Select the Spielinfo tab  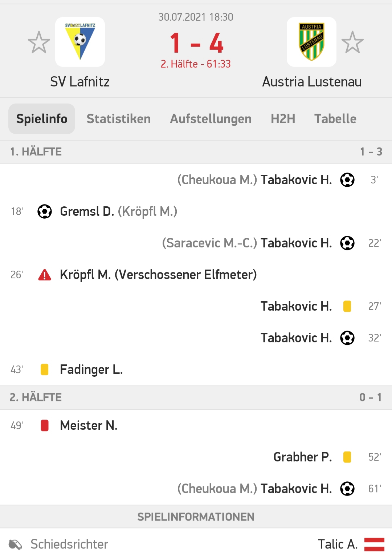pyautogui.click(x=42, y=119)
